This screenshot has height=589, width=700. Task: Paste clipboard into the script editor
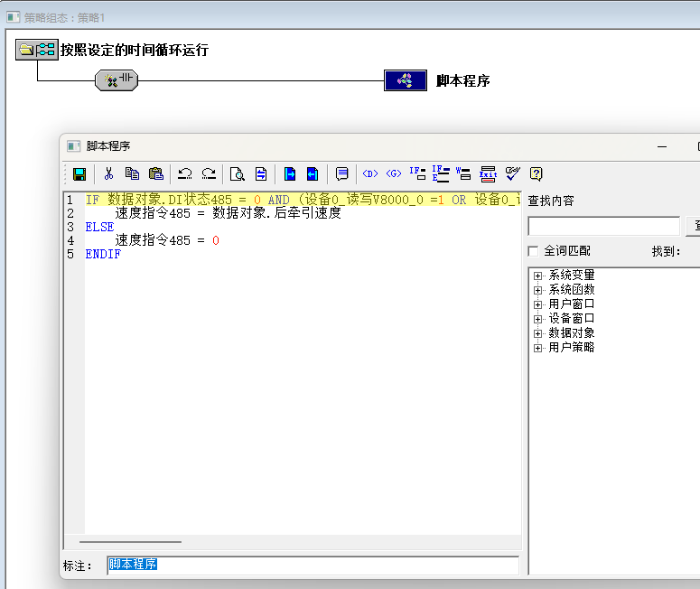(155, 173)
